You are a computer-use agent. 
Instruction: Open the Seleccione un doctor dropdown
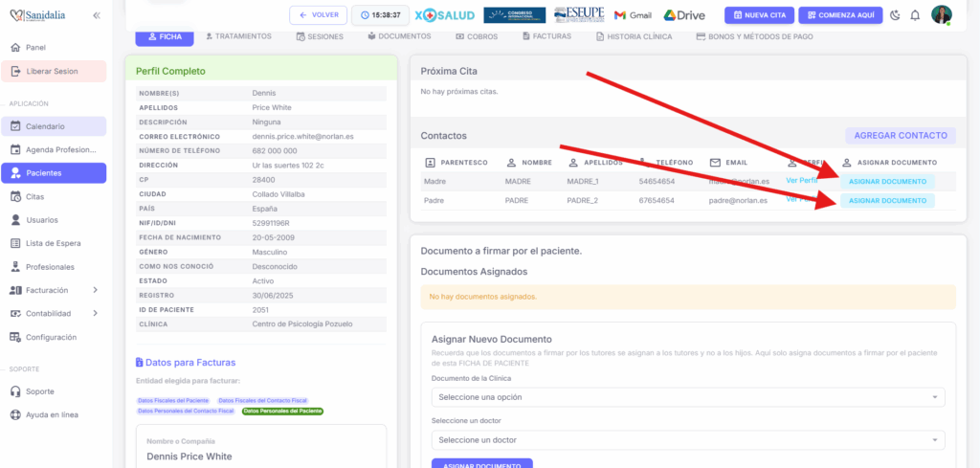click(x=687, y=440)
